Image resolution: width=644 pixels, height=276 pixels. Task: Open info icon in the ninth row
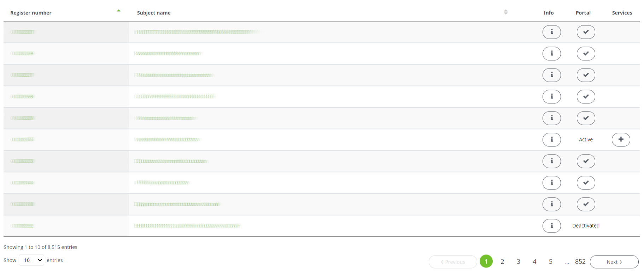(x=551, y=204)
